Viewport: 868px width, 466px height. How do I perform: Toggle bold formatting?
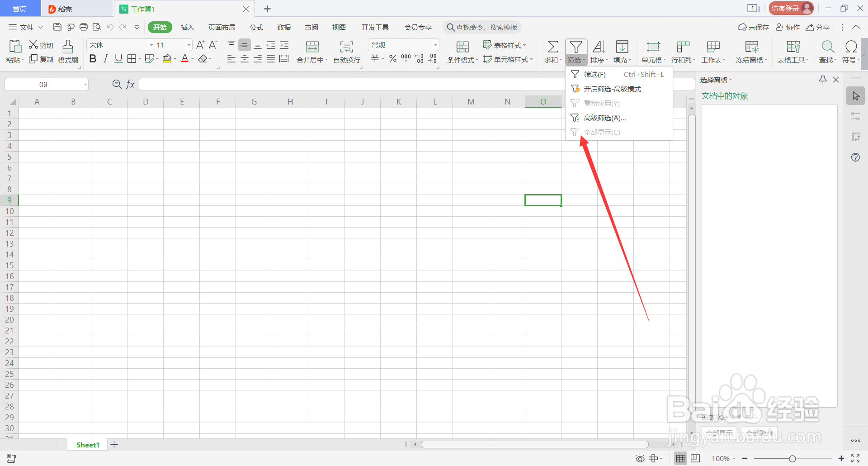[x=93, y=58]
